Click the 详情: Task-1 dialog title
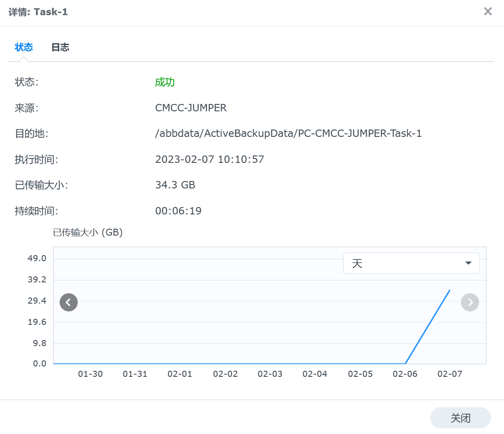The image size is (504, 434). (x=38, y=12)
